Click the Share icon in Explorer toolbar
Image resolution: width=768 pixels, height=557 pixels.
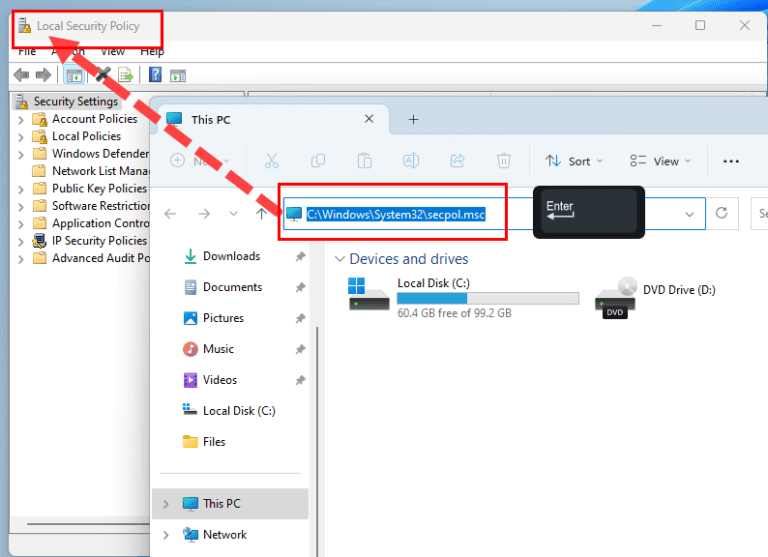(458, 161)
